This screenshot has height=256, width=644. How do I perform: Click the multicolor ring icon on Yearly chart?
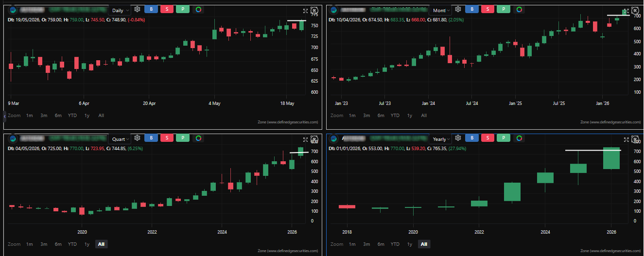519,139
